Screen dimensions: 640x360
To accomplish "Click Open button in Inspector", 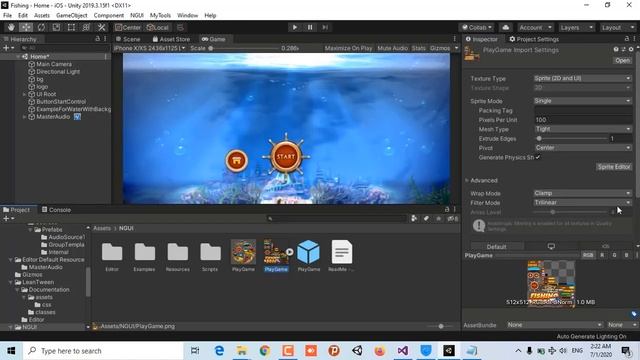I will tap(622, 60).
